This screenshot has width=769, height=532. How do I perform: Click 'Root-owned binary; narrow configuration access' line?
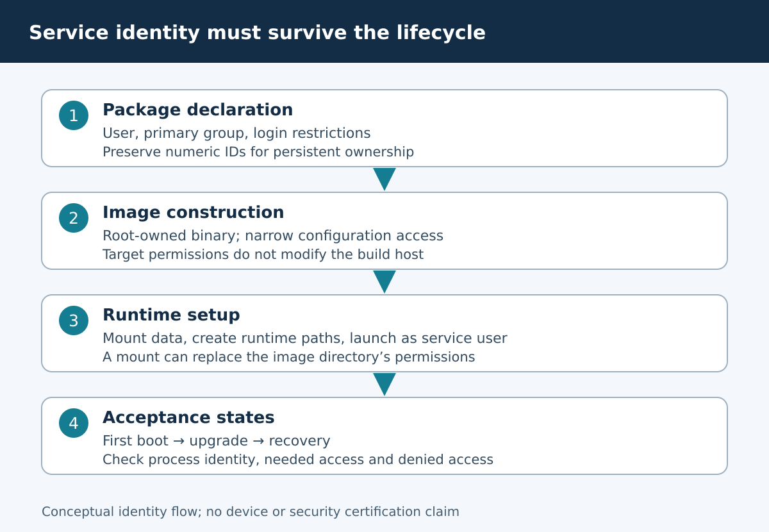(x=273, y=236)
